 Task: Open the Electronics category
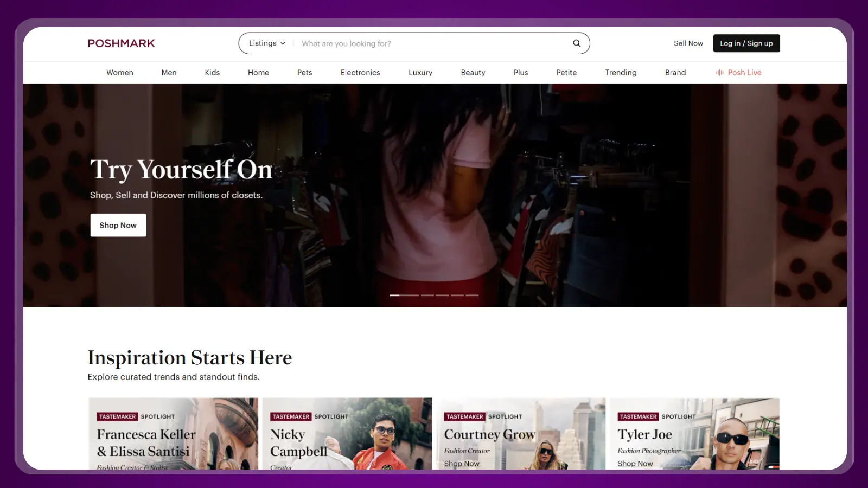pos(360,73)
